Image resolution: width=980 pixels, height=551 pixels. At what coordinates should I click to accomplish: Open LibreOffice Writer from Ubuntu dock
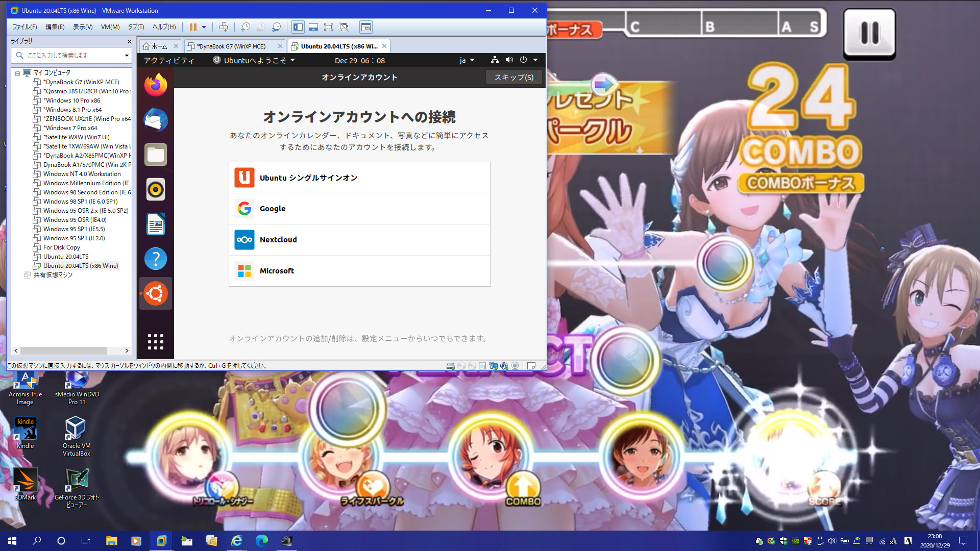point(156,224)
